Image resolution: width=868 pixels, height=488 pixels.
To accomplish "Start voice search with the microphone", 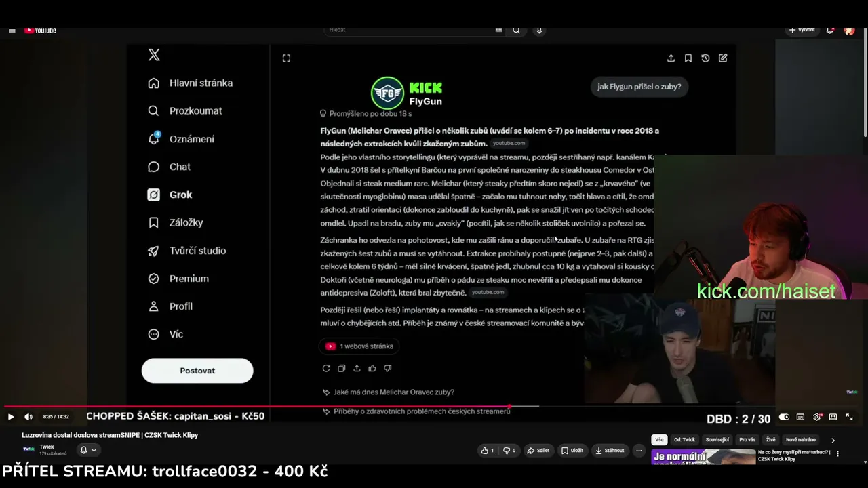I will coord(539,30).
